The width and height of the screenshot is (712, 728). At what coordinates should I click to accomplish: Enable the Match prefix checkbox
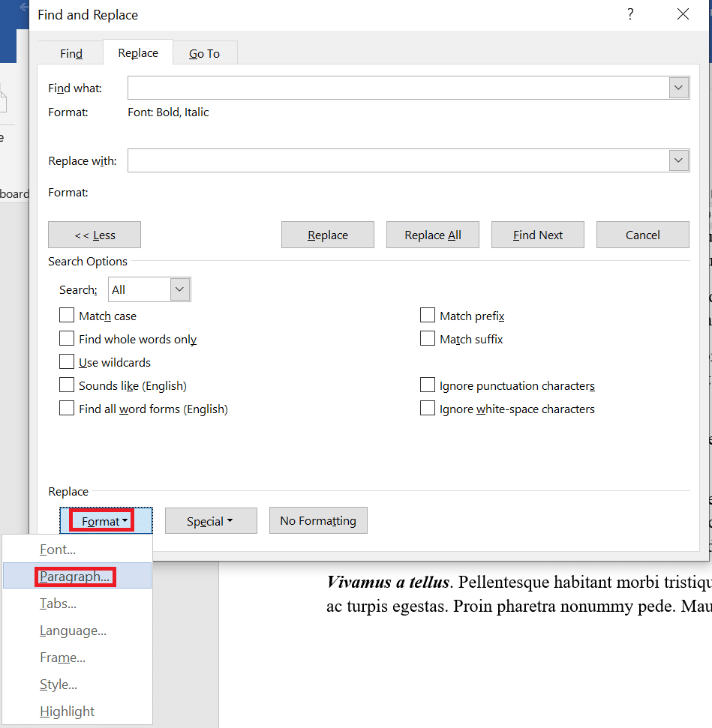(x=428, y=315)
